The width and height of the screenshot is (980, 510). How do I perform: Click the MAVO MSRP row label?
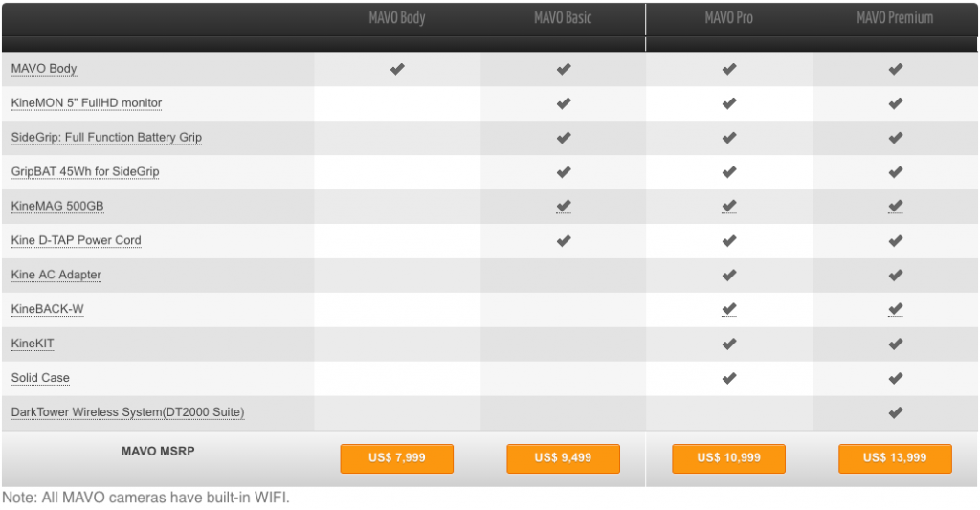coord(158,451)
